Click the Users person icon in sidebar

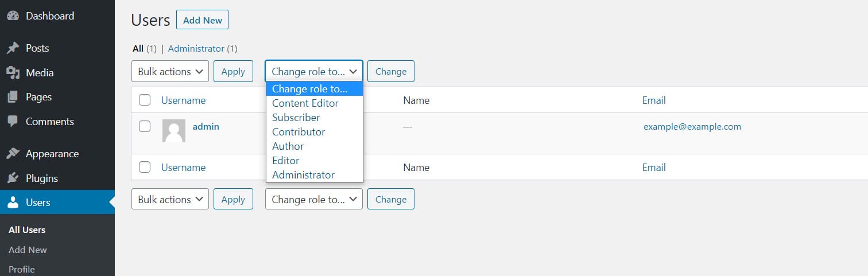(13, 203)
